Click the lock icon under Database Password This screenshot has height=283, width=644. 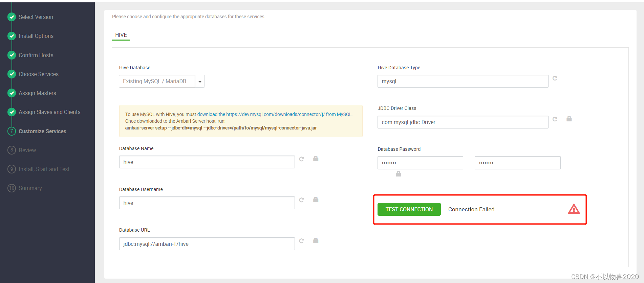[x=399, y=174]
